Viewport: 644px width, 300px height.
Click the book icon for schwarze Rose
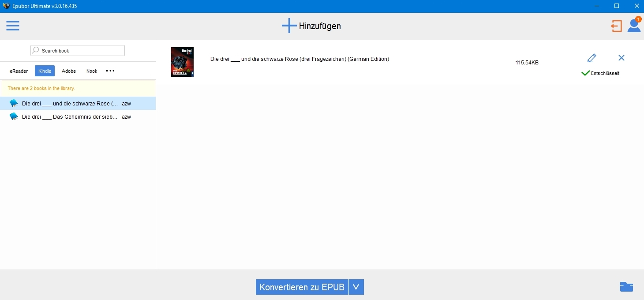pyautogui.click(x=14, y=104)
